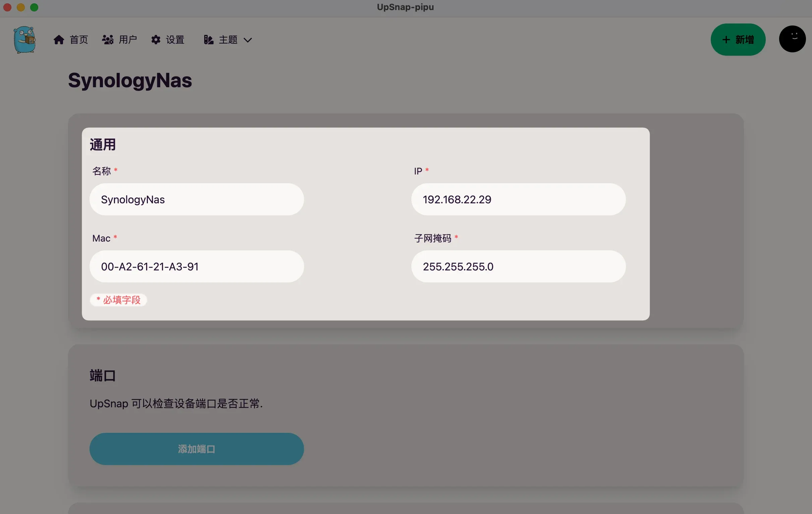Click the IP address input field
The width and height of the screenshot is (812, 514).
[518, 199]
